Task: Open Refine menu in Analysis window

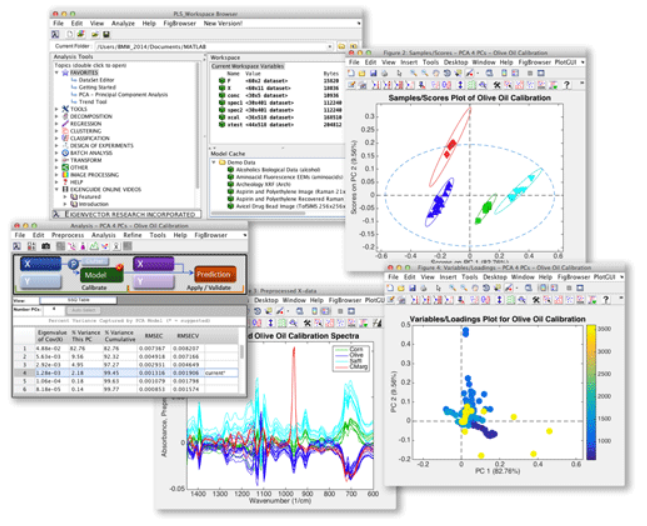Action: coord(132,235)
